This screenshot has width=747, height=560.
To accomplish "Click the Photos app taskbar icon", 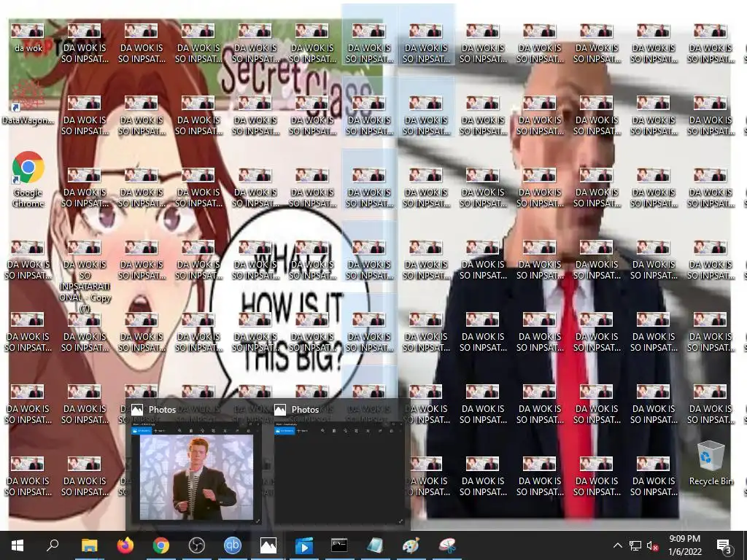I will (268, 545).
